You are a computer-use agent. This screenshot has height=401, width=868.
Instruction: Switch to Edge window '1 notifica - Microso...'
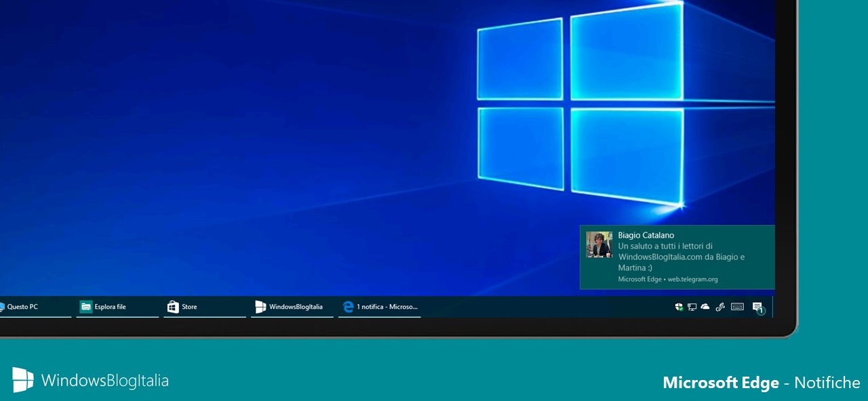[x=380, y=307]
